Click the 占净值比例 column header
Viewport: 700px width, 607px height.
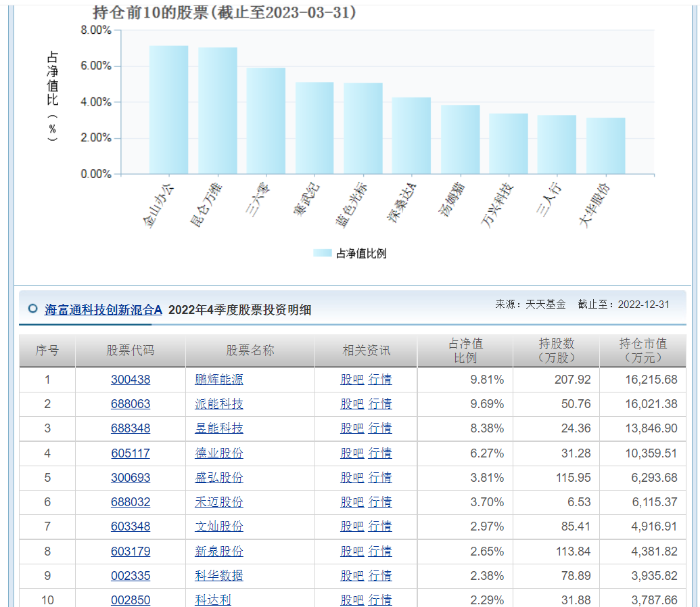pyautogui.click(x=466, y=351)
